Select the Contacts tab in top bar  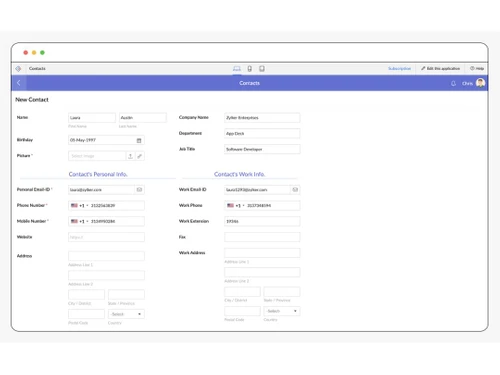[37, 69]
